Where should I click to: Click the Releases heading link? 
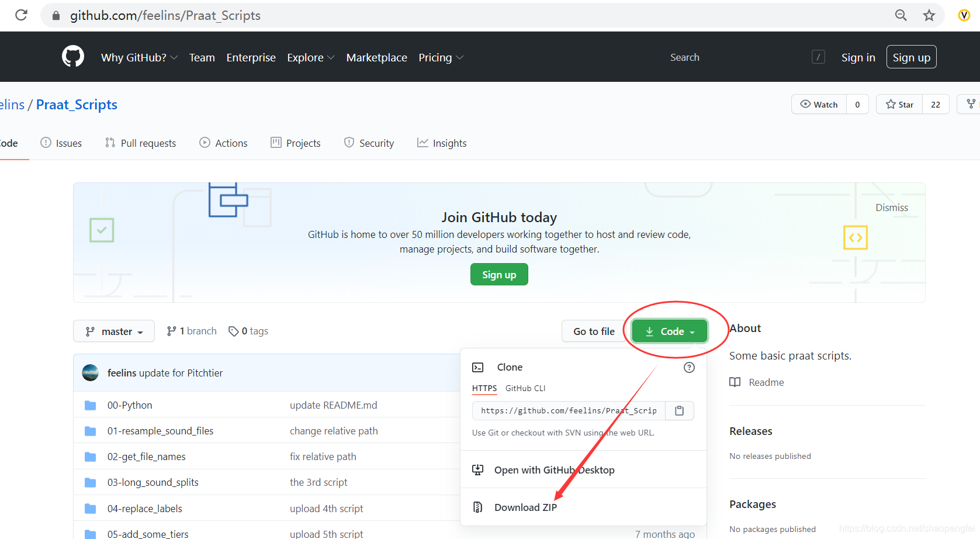tap(751, 431)
